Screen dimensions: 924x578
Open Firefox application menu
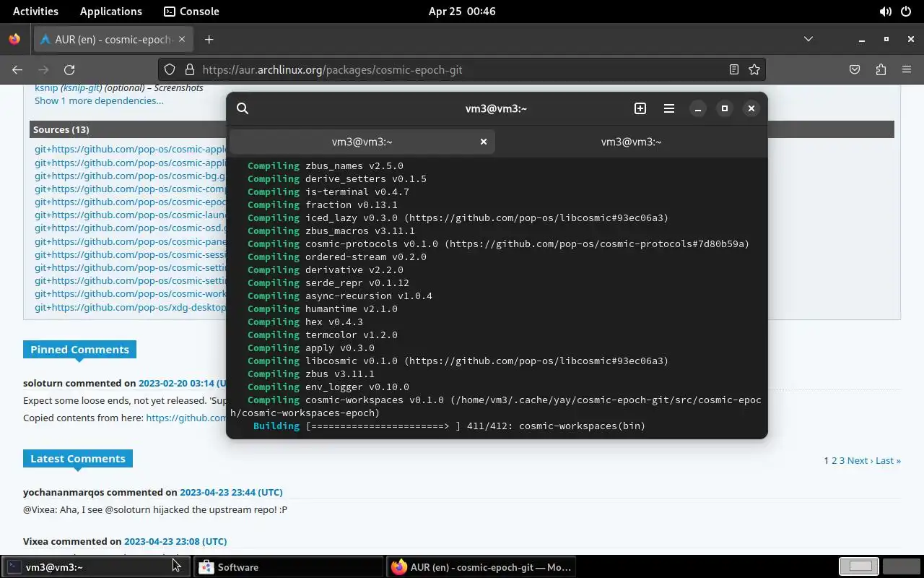(x=907, y=69)
